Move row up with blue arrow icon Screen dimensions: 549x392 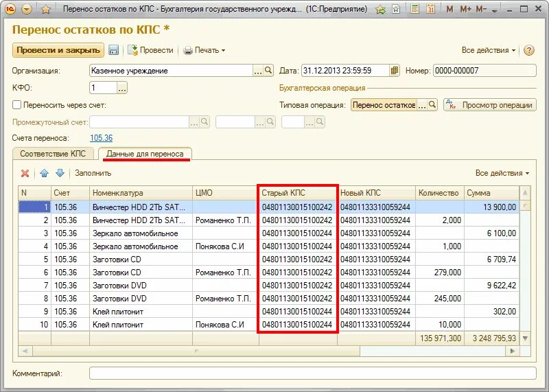(x=44, y=173)
